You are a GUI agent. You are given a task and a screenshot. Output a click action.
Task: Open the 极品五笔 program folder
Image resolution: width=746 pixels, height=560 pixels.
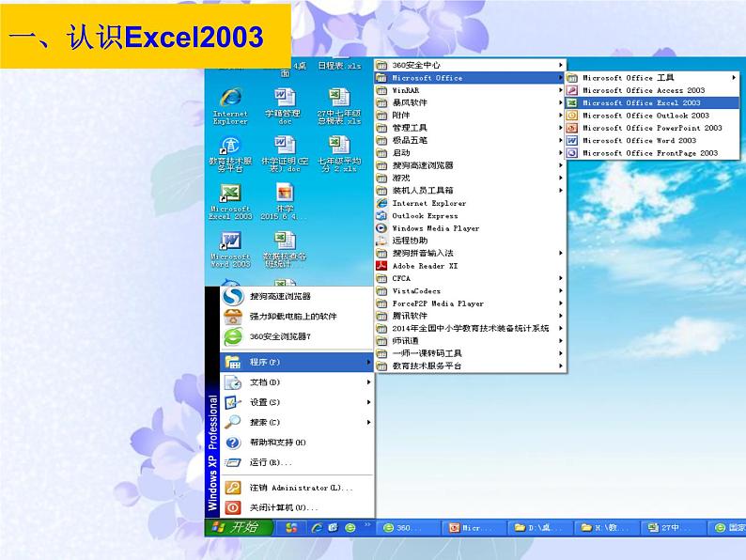[470, 140]
